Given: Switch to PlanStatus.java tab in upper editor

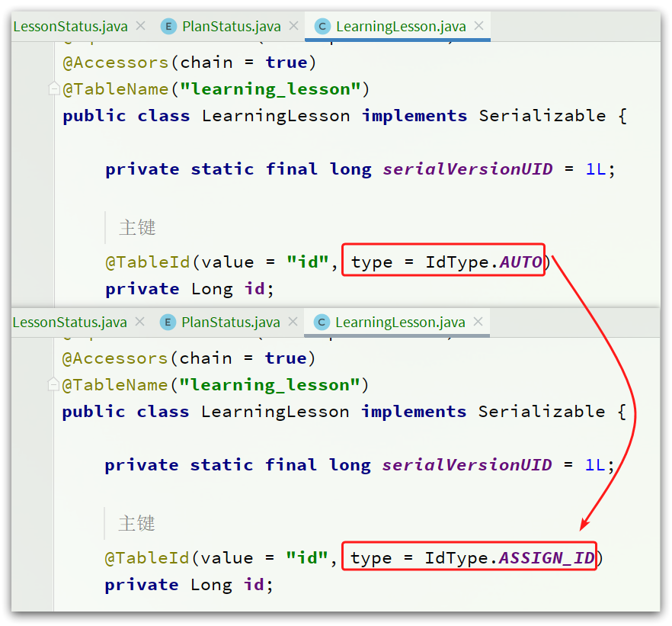Looking at the screenshot, I should pyautogui.click(x=232, y=27).
